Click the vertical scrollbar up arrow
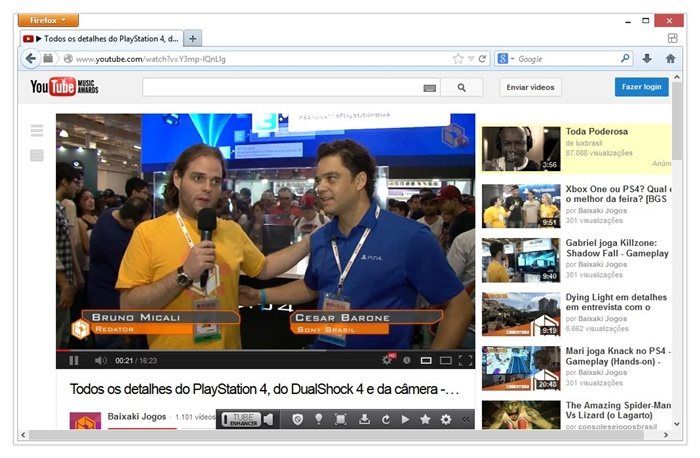The width and height of the screenshot is (700, 458). coord(677,77)
